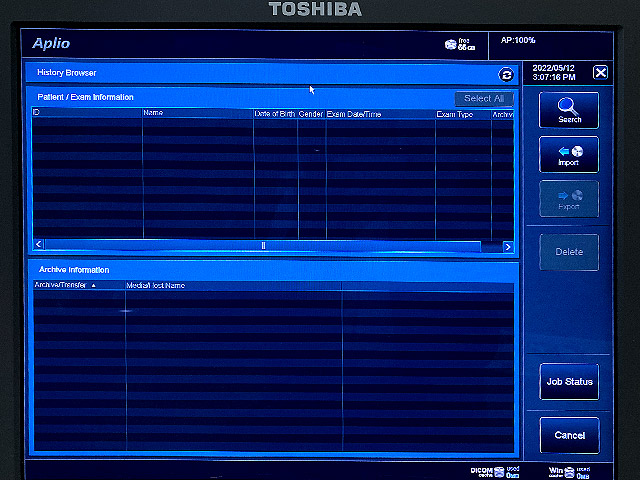Click the DICOM storage status icon

pyautogui.click(x=499, y=472)
